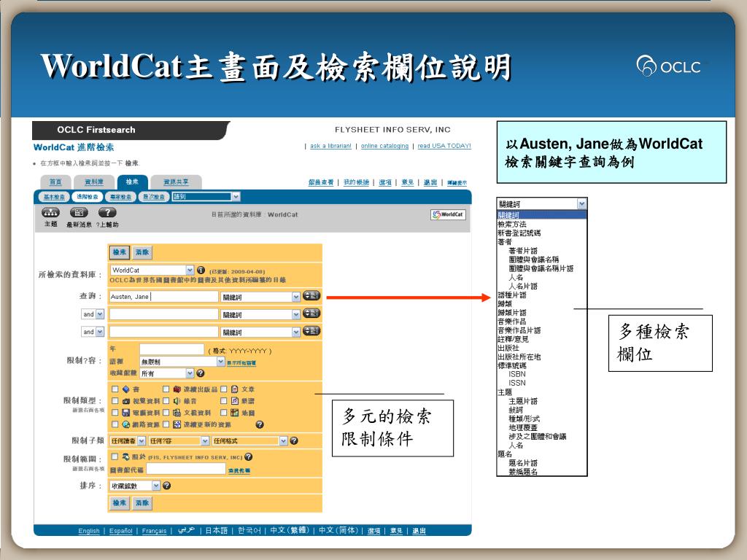Expand the 任何讀者 audience dropdown

coord(128,441)
